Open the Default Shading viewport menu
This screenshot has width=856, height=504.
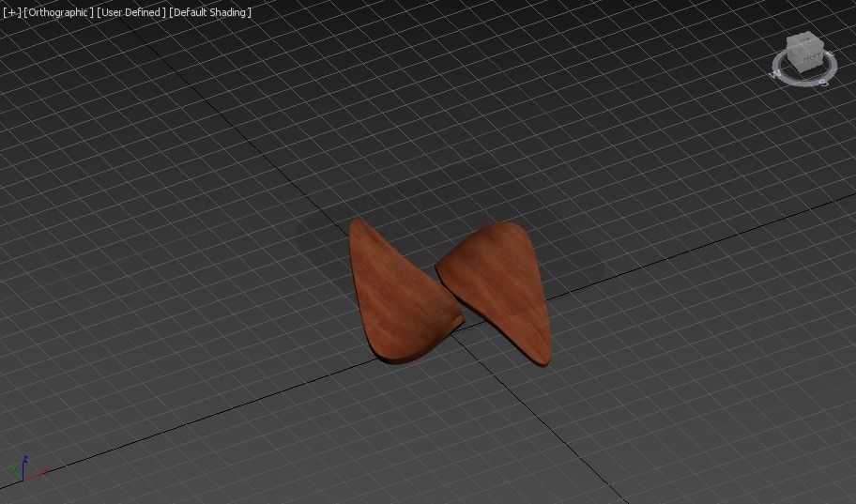(x=210, y=12)
